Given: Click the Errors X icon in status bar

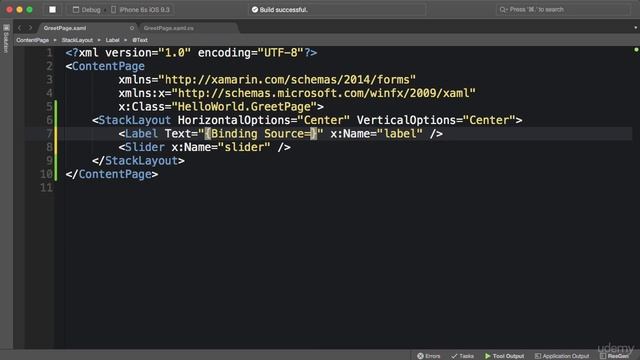Looking at the screenshot, I should coord(420,356).
